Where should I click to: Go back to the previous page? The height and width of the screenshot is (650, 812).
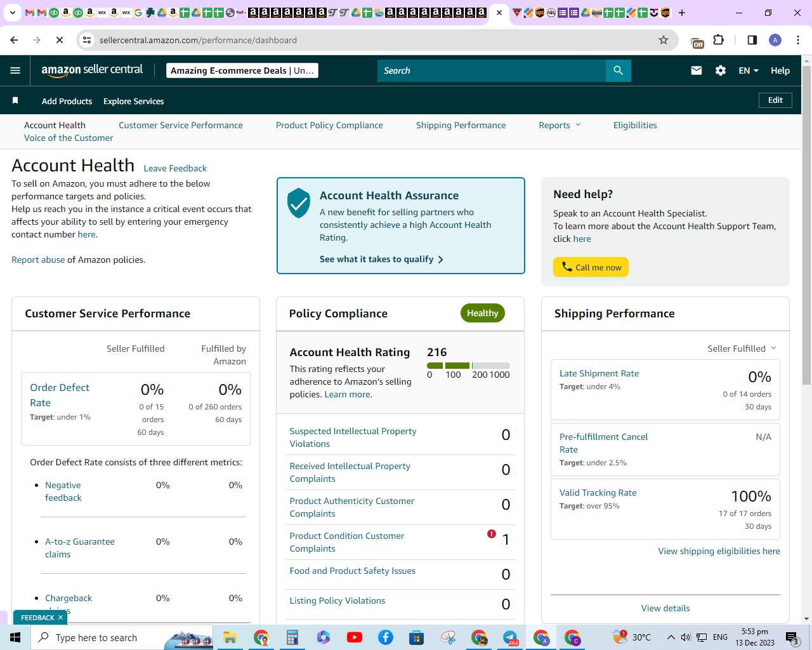pos(15,40)
